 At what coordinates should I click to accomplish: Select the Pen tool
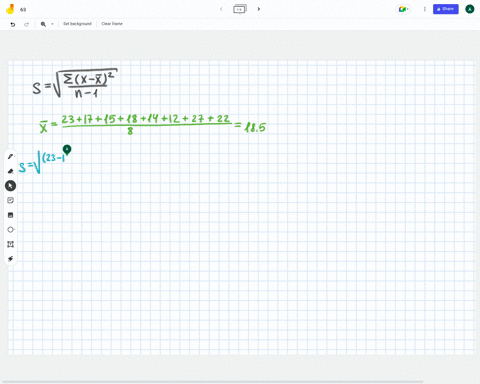pyautogui.click(x=10, y=156)
